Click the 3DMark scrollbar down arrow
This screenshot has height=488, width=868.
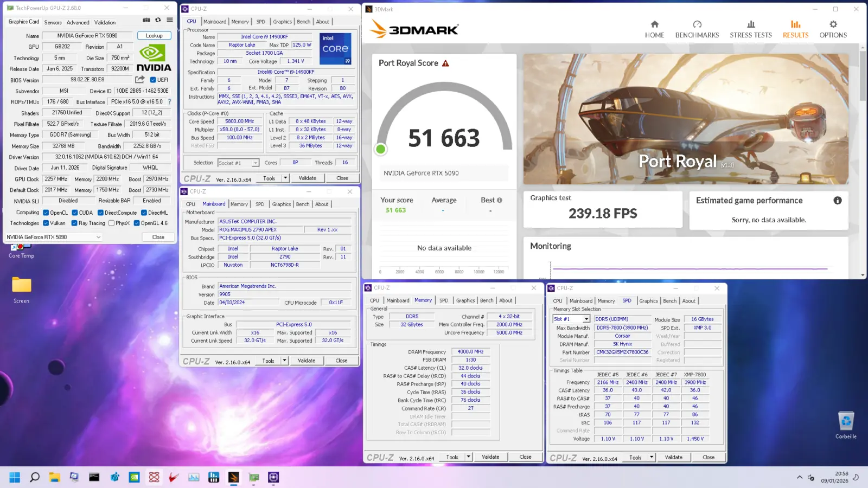863,275
